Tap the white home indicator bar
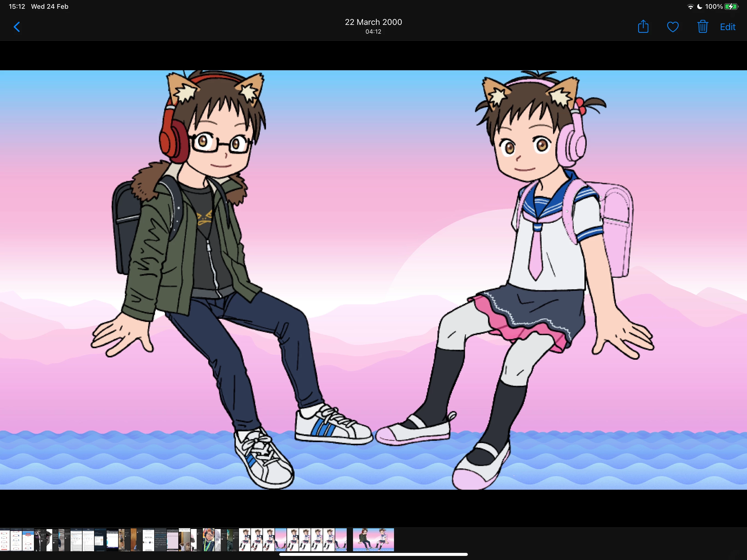Image resolution: width=747 pixels, height=560 pixels. [x=373, y=554]
